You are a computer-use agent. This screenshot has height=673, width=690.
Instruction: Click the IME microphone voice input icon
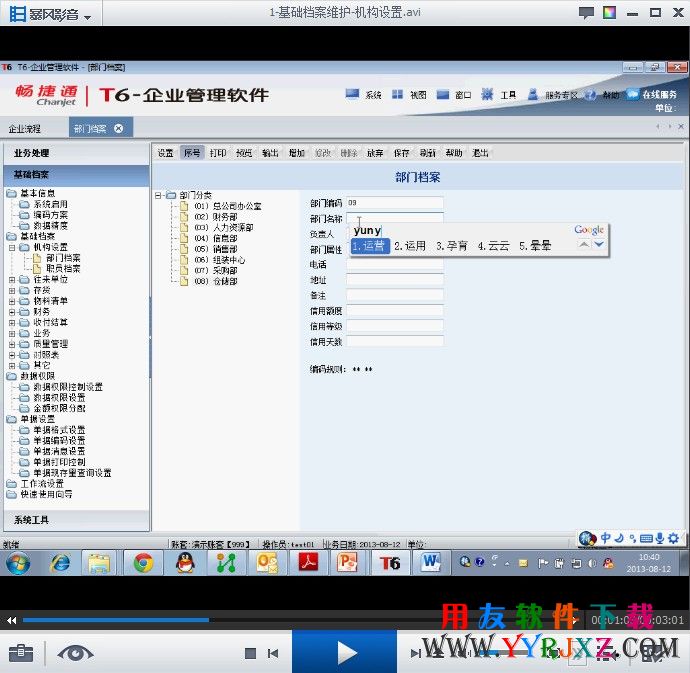click(x=660, y=538)
